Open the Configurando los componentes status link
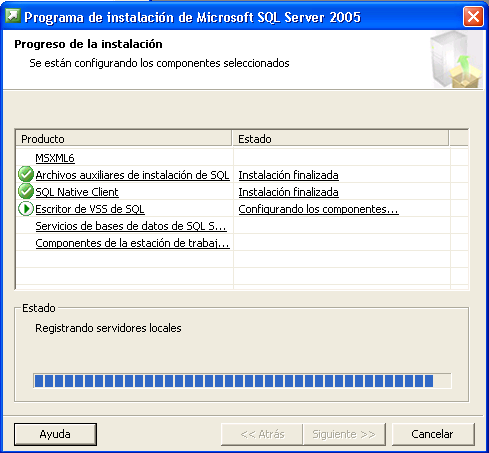 [x=318, y=209]
